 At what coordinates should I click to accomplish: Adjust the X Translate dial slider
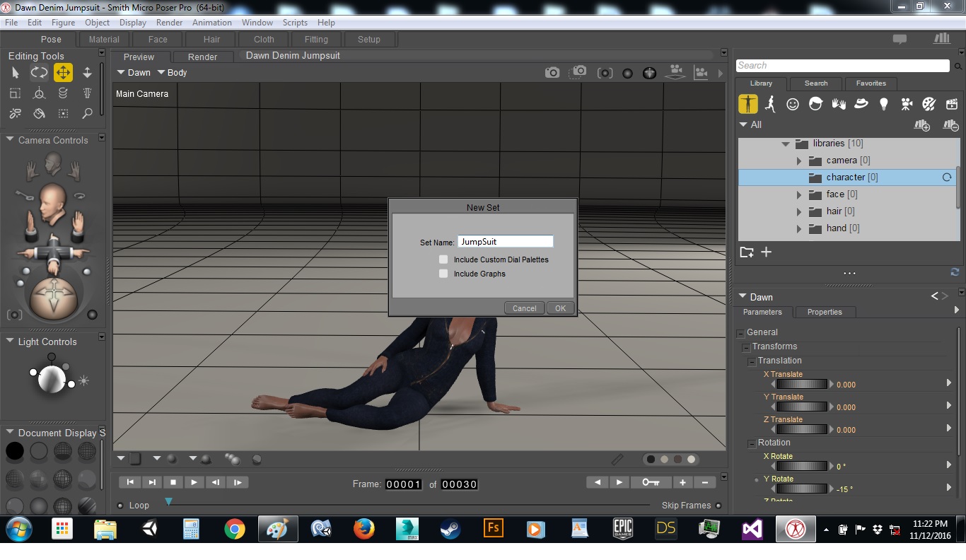[x=801, y=385]
